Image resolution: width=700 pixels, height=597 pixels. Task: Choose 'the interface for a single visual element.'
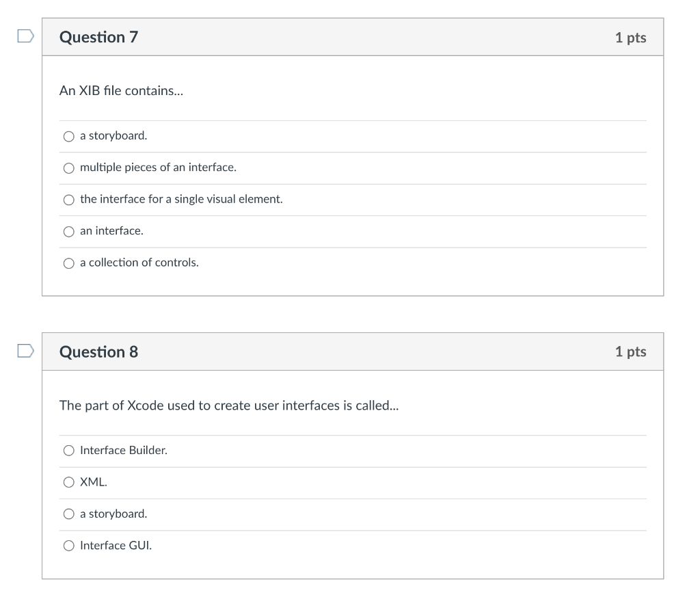(68, 200)
